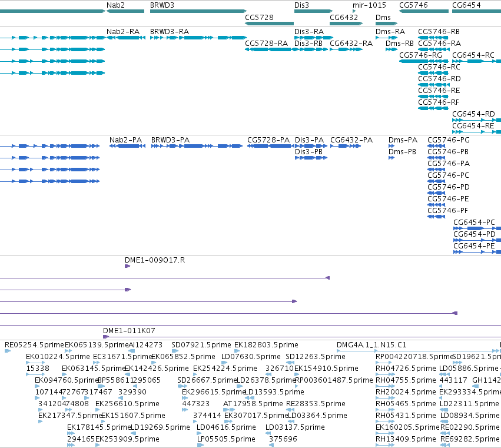Select the Dis3 gene feature

(313, 11)
